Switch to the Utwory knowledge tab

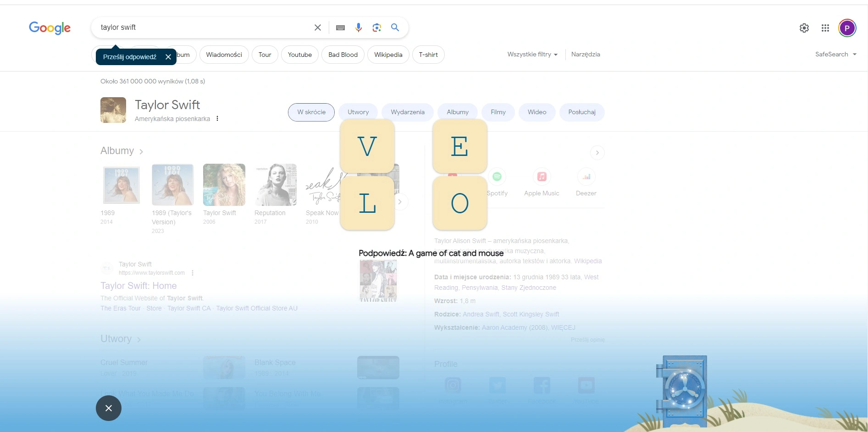[x=358, y=112]
